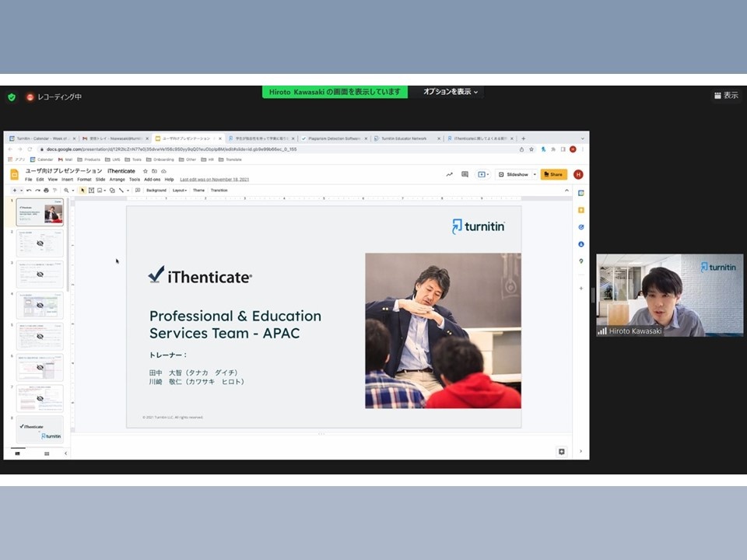Click the add comment toolbar icon
This screenshot has width=747, height=560.
pyautogui.click(x=138, y=191)
